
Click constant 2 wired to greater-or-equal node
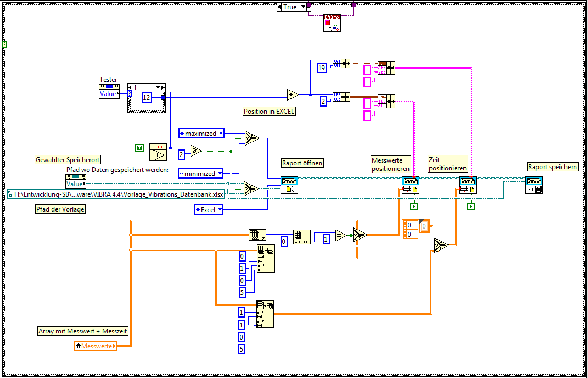tap(182, 154)
